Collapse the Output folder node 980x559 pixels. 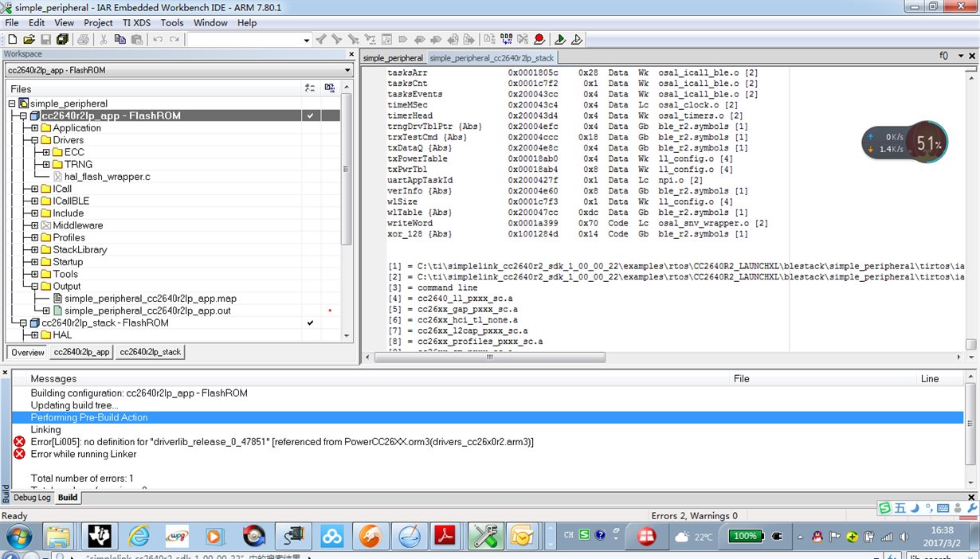click(x=35, y=287)
